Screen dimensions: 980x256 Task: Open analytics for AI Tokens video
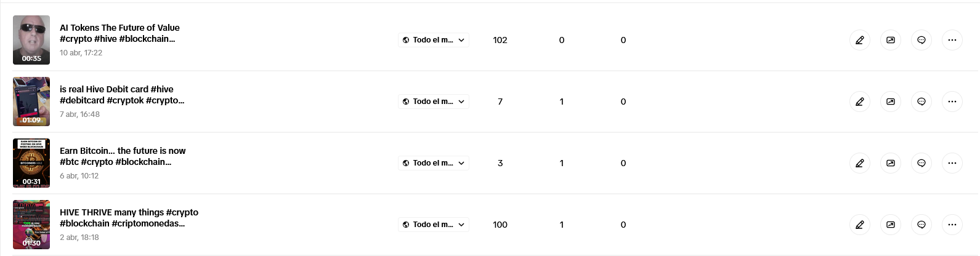pos(891,40)
